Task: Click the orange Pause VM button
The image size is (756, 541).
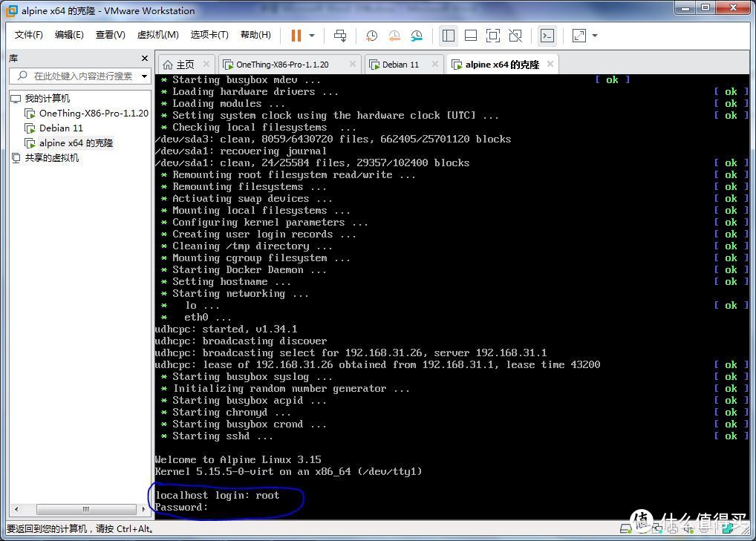Action: click(x=296, y=36)
